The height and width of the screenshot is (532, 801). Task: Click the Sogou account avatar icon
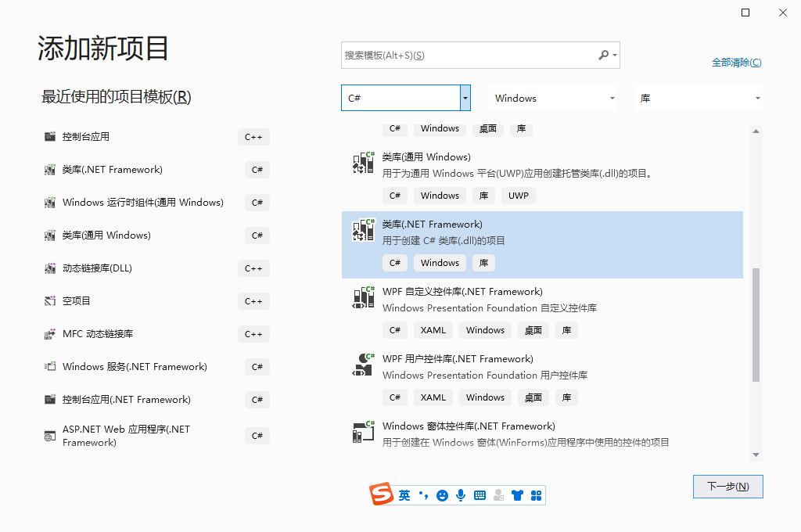498,495
